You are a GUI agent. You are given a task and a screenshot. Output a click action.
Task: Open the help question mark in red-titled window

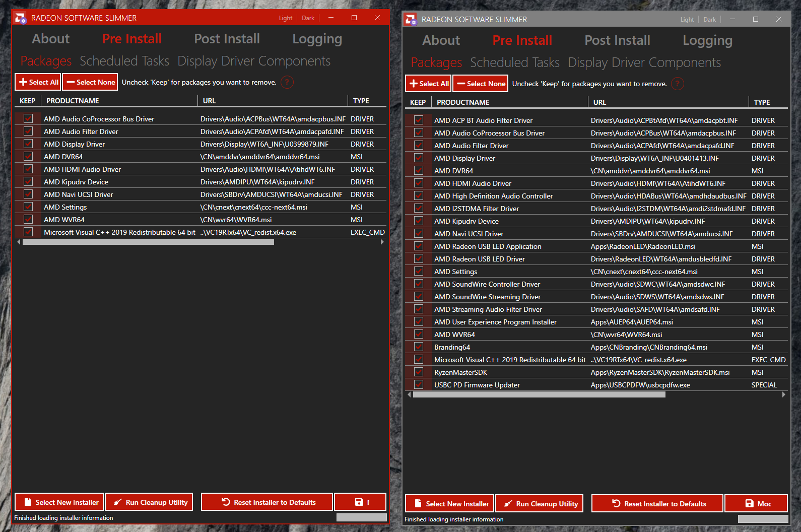[287, 82]
